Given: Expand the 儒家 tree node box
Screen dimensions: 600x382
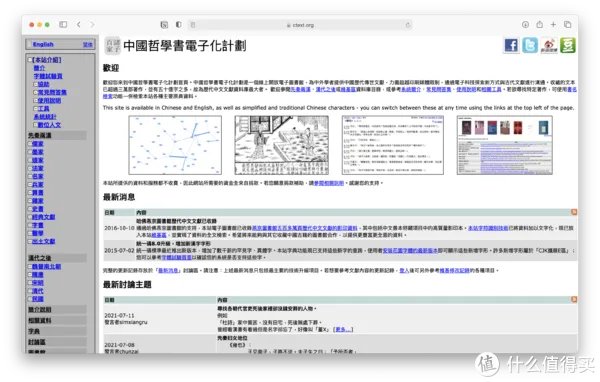Looking at the screenshot, I should click(x=30, y=144).
